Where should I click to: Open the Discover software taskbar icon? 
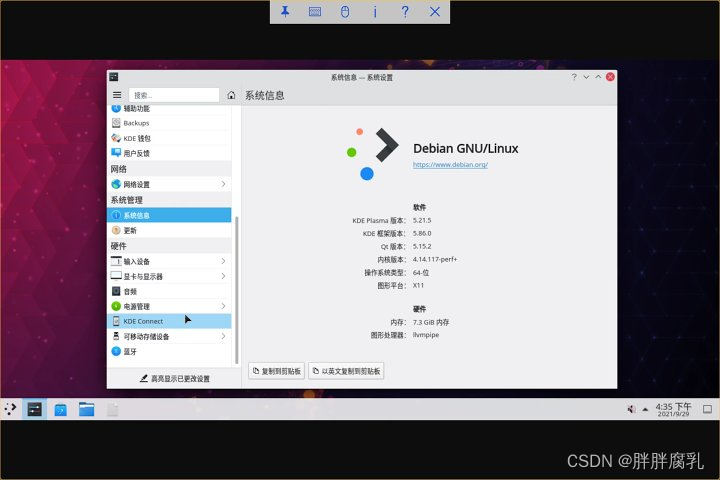pos(61,409)
